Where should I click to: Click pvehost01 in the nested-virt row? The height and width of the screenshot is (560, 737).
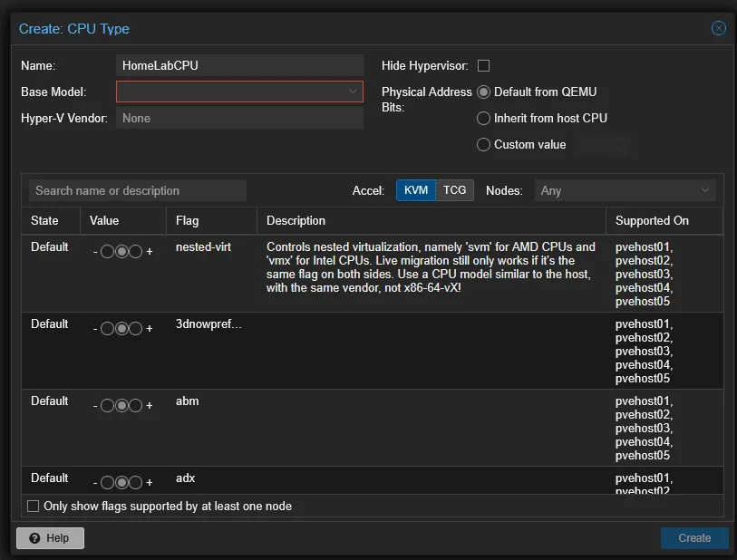coord(644,246)
